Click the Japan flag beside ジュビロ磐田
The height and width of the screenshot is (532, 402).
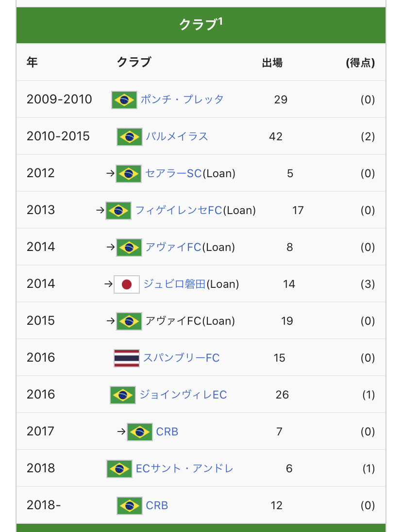point(127,284)
